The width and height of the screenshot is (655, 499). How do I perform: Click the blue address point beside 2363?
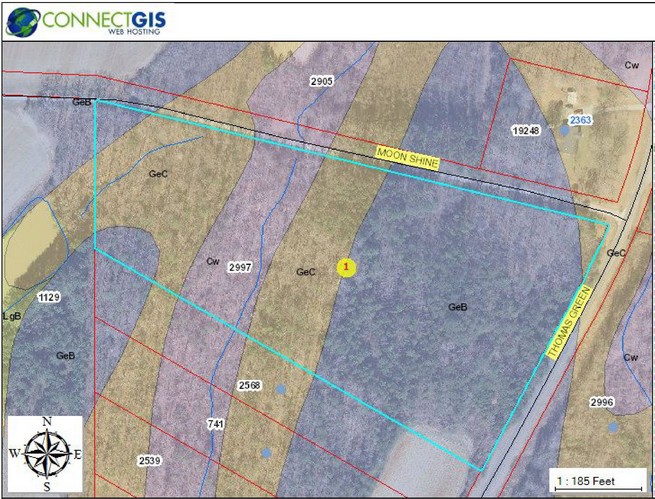click(x=564, y=131)
